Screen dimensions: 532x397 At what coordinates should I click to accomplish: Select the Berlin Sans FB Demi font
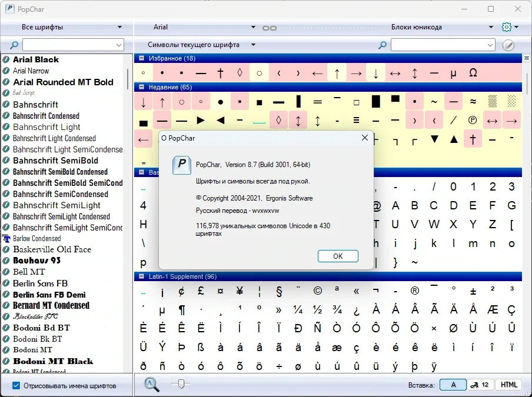pyautogui.click(x=49, y=295)
